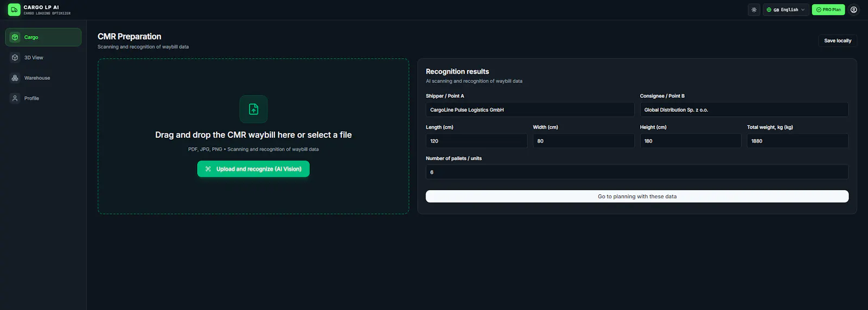
Task: Toggle the light/dark theme sun icon
Action: (x=754, y=10)
